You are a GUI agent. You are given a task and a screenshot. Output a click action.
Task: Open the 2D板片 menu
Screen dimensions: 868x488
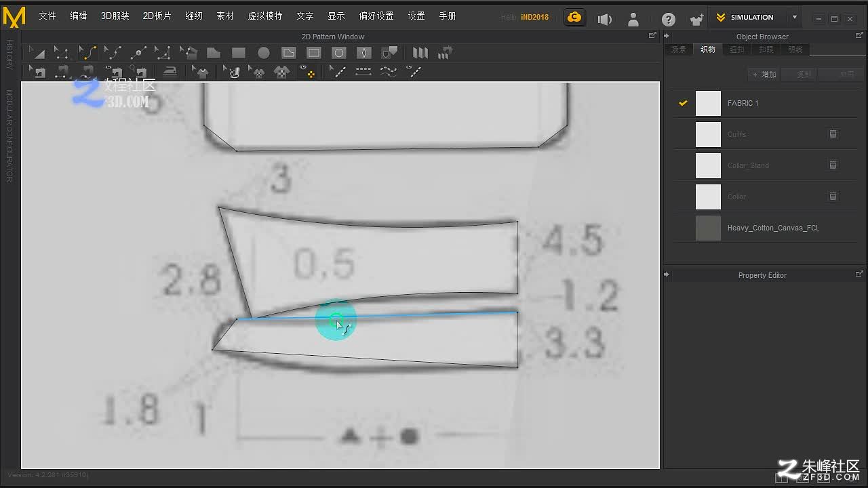[x=157, y=16]
